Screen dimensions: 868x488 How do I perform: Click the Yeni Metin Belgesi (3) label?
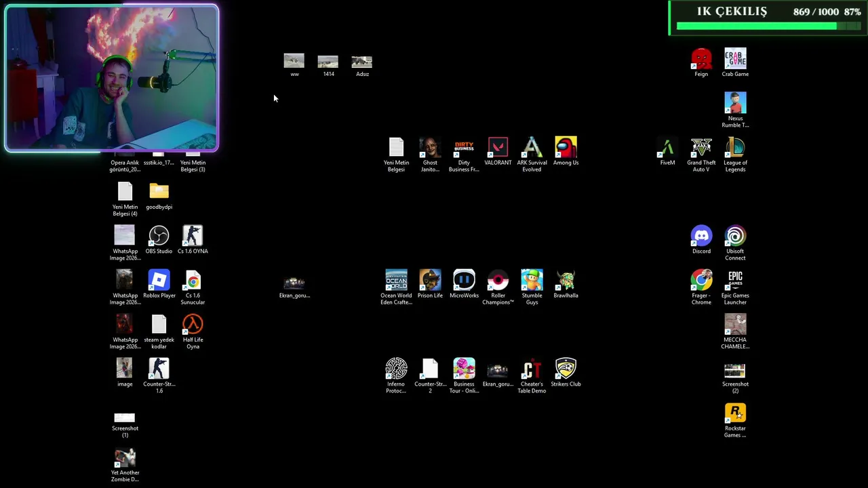click(193, 166)
